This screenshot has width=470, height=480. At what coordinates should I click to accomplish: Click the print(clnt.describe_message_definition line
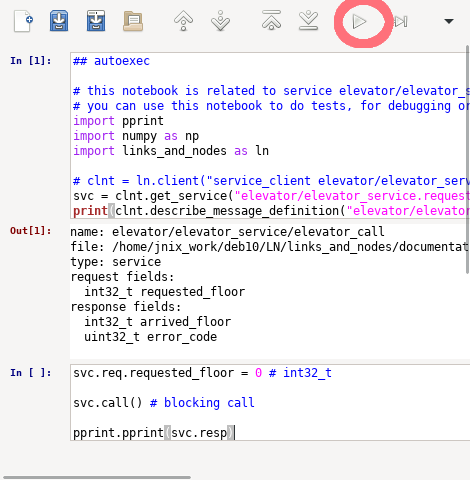tap(271, 211)
